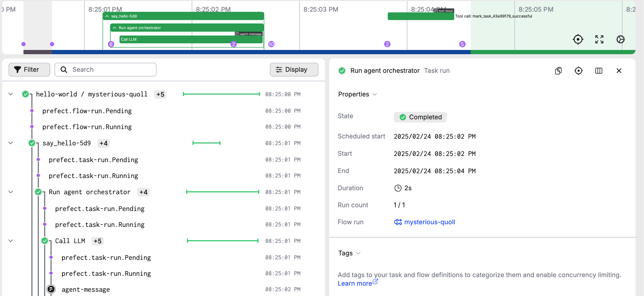644x296 pixels.
Task: Open the Display options
Action: [x=294, y=69]
